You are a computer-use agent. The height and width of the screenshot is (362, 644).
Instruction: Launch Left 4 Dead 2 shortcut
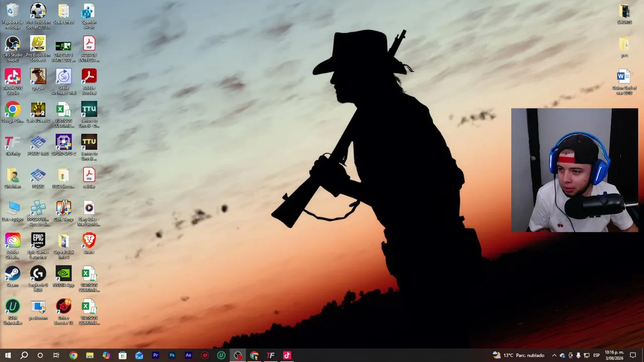[38, 112]
